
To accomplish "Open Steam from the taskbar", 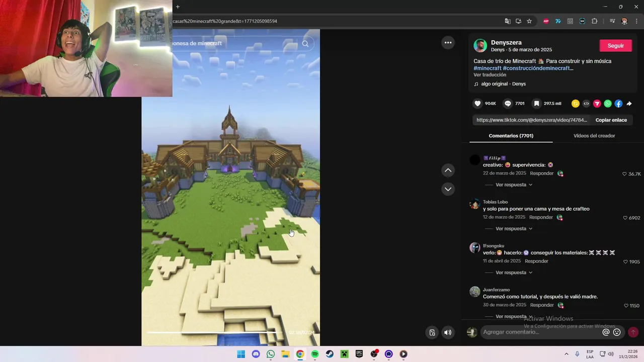I will pyautogui.click(x=330, y=354).
